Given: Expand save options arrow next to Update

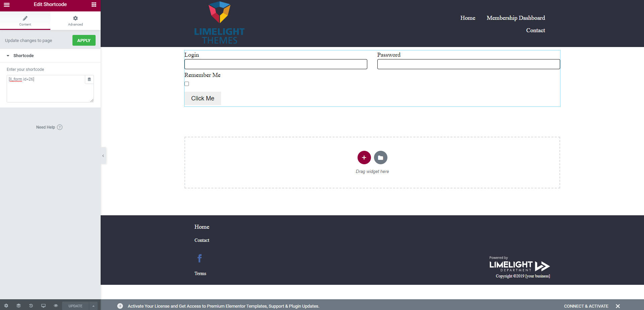Looking at the screenshot, I should pos(94,306).
